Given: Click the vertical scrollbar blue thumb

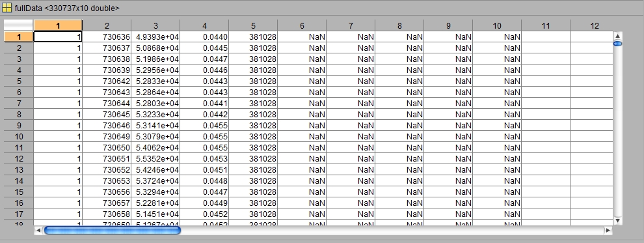Looking at the screenshot, I should [x=617, y=44].
